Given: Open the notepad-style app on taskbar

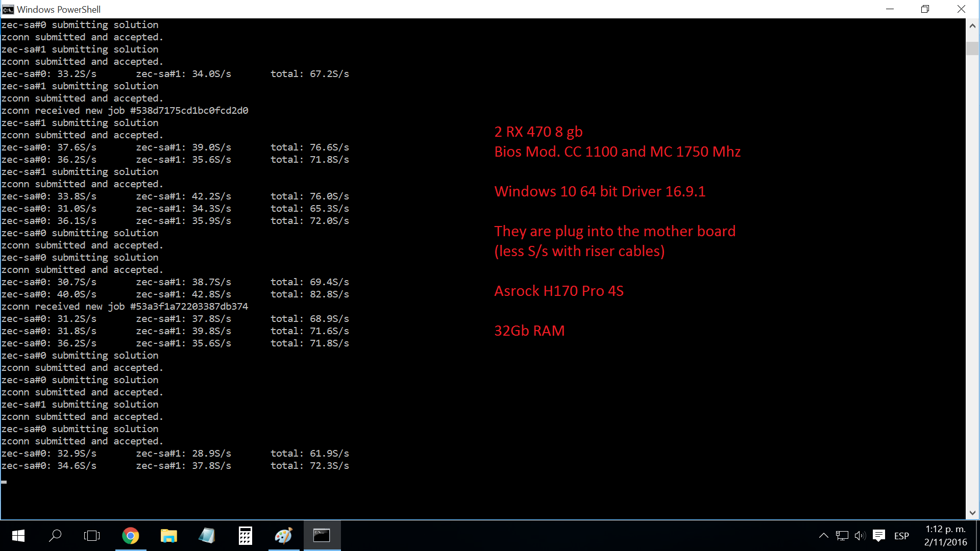Looking at the screenshot, I should pyautogui.click(x=207, y=536).
